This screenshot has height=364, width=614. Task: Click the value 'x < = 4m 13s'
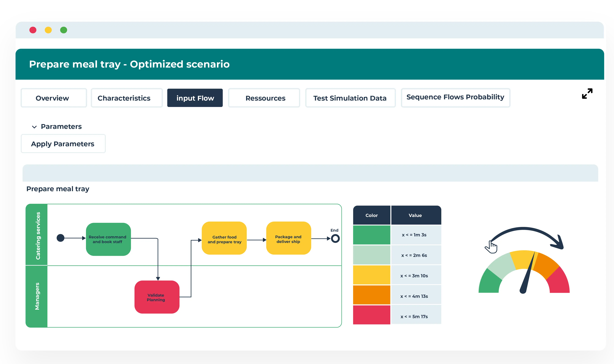coord(414,296)
